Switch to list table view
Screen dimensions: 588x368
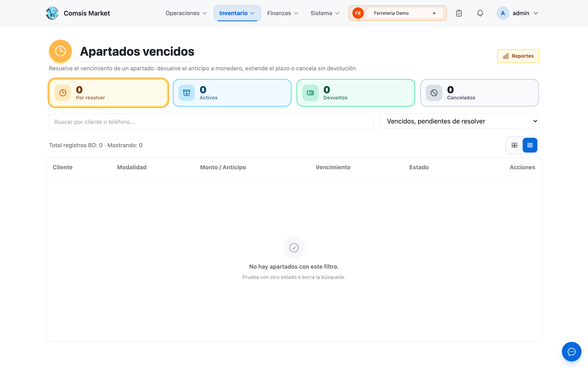pos(530,145)
